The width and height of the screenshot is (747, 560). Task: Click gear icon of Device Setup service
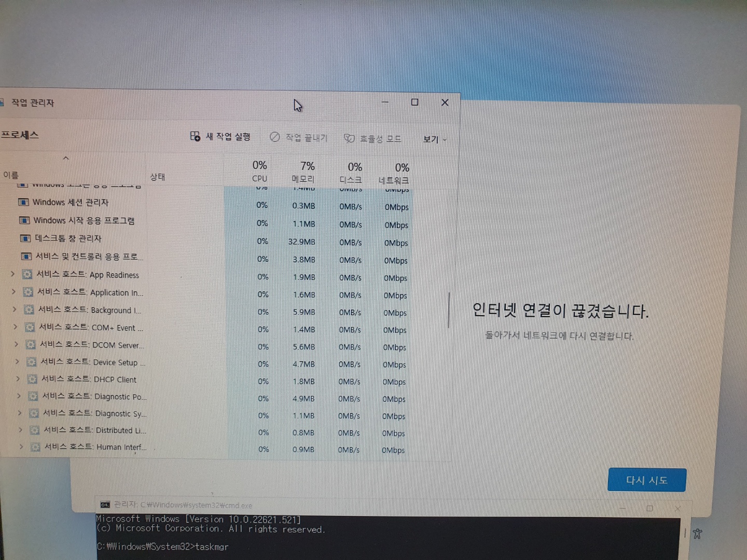[32, 361]
